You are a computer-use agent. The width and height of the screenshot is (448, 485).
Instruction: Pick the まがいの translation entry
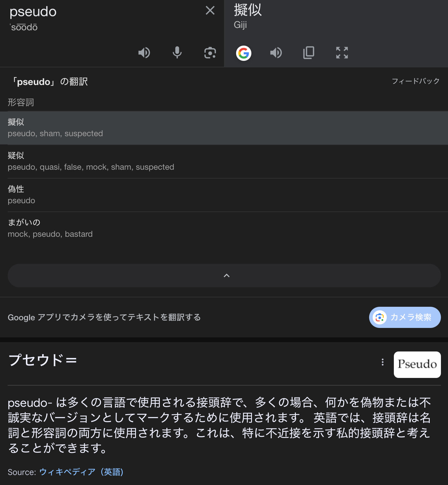[224, 228]
